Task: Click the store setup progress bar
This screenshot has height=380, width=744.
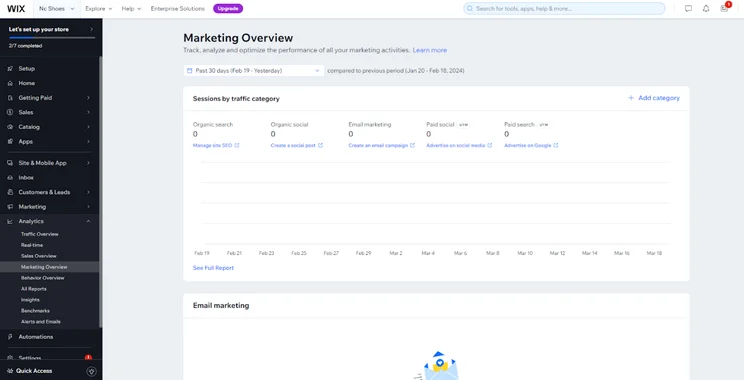Action: (x=52, y=37)
